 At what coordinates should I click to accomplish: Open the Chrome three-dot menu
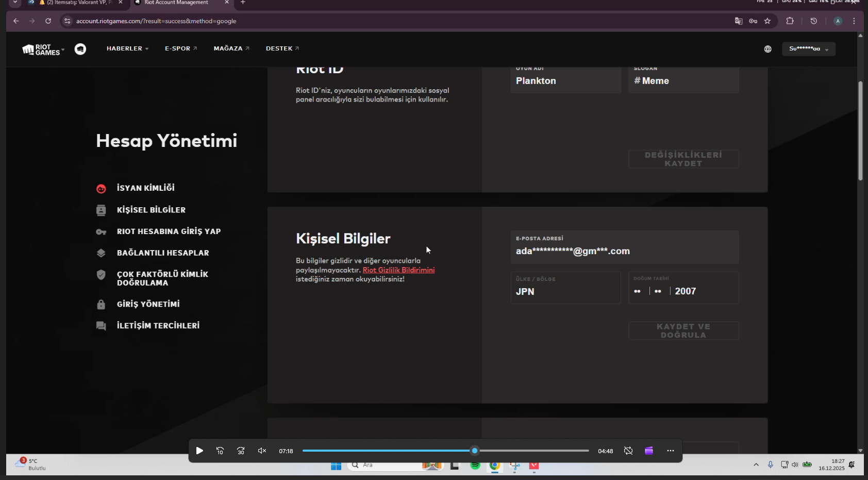854,21
